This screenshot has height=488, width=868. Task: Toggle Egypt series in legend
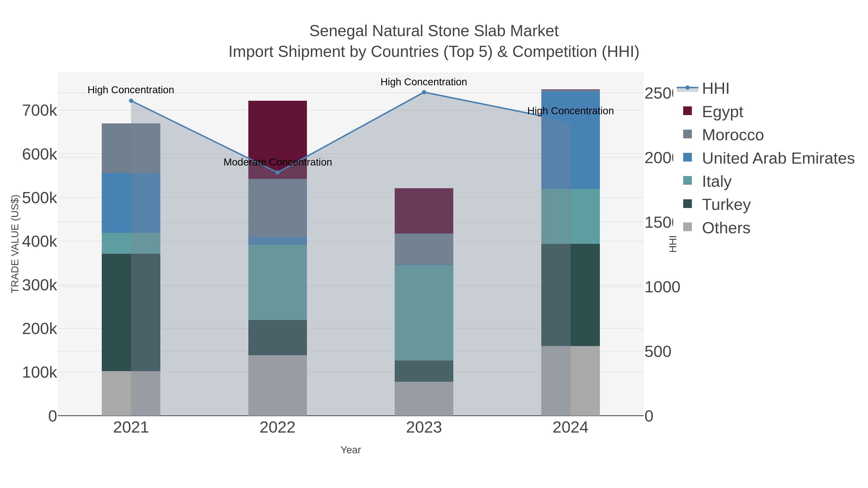713,112
